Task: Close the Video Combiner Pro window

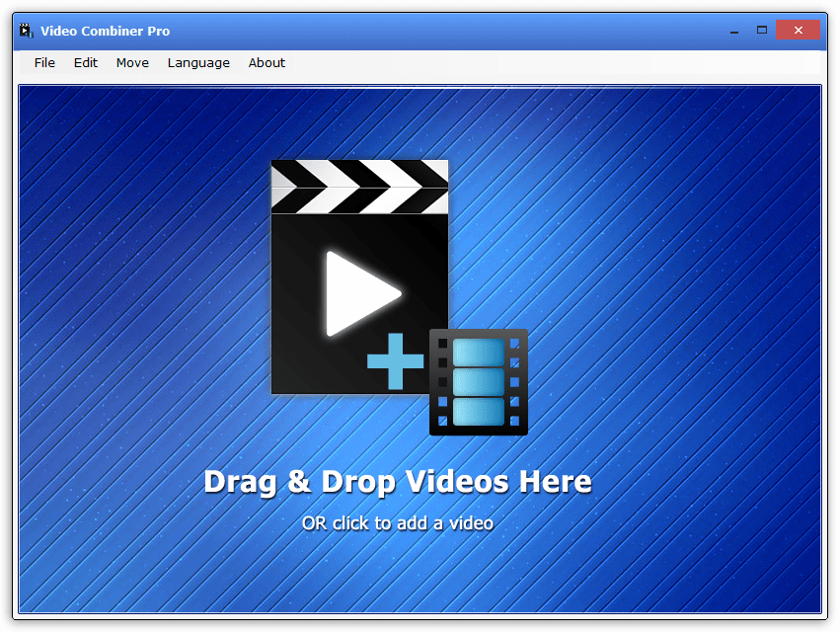Action: coord(799,30)
